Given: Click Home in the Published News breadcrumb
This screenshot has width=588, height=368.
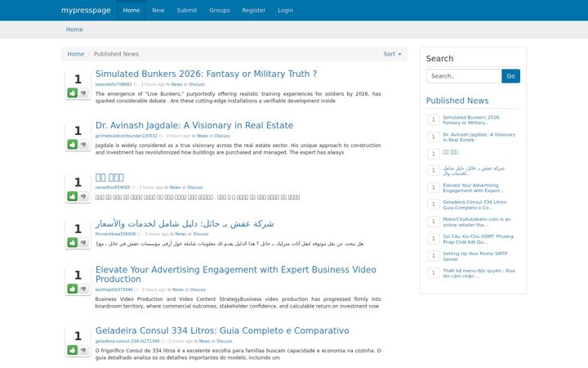Looking at the screenshot, I should 76,54.
